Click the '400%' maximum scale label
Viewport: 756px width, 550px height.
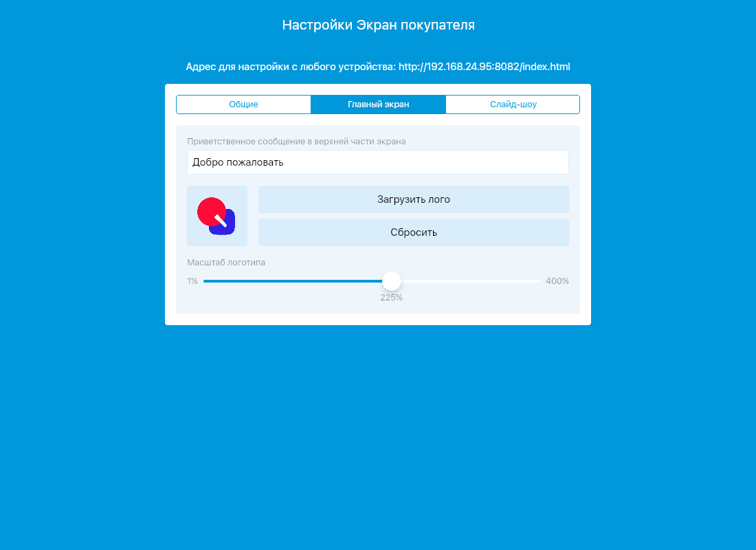[557, 280]
